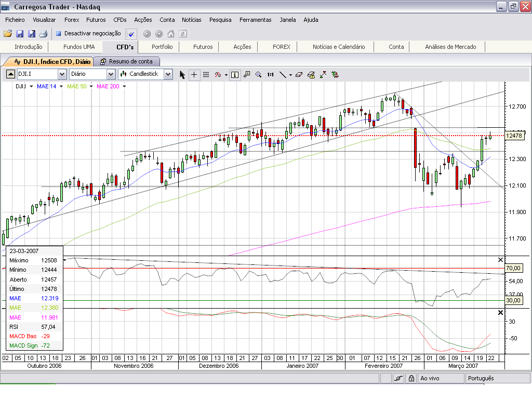Screen dimensions: 532x399
Task: Click the 12478 current price marker
Action: (514, 136)
